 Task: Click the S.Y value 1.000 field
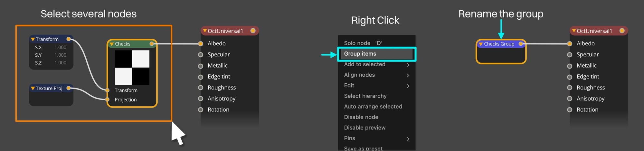click(60, 55)
